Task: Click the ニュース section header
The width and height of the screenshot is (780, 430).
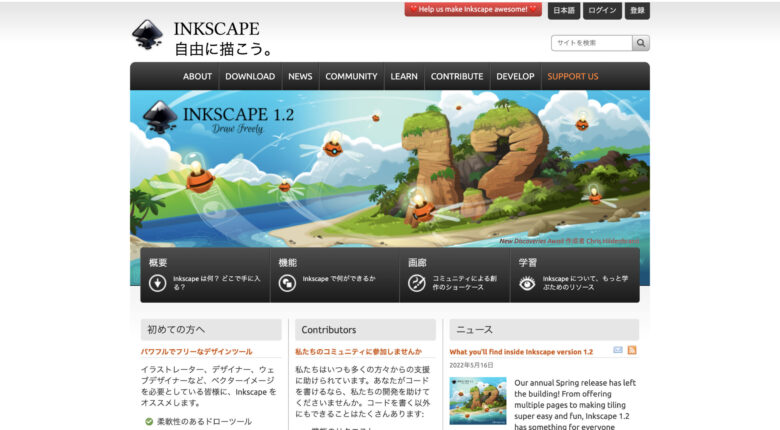Action: (x=544, y=329)
